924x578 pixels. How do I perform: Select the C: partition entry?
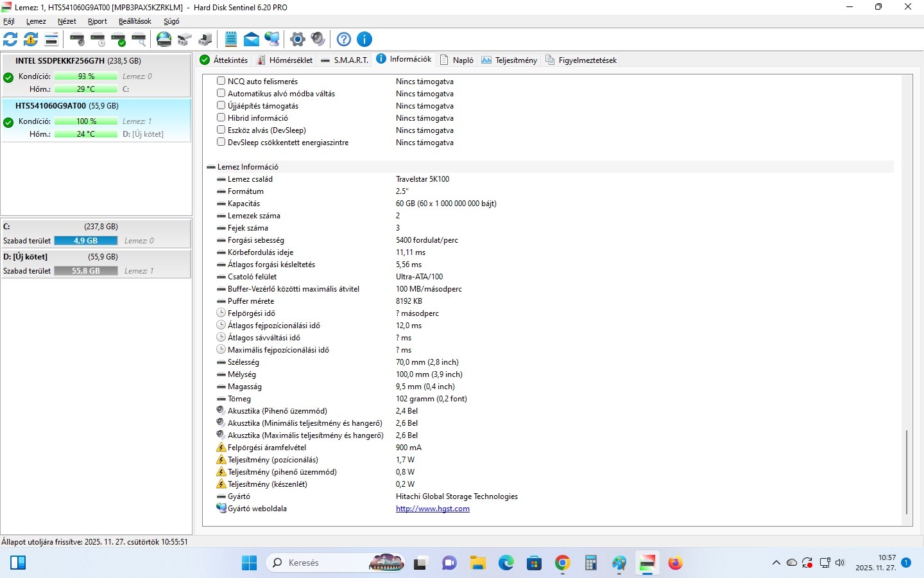coord(96,234)
